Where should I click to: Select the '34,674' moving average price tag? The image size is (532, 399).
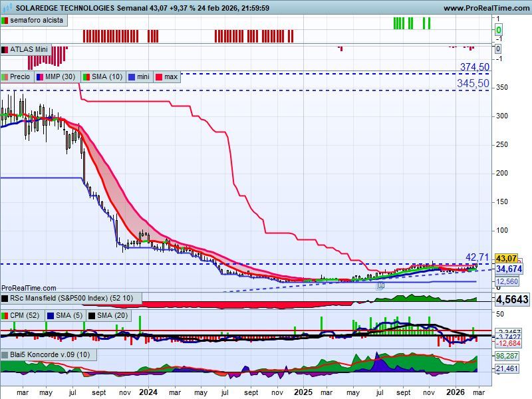[509, 269]
